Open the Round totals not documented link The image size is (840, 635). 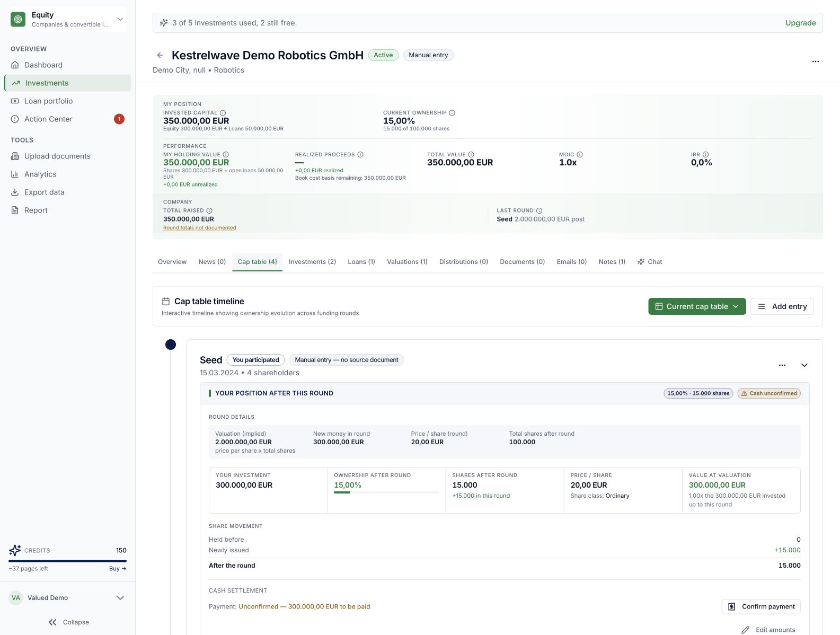pos(200,228)
